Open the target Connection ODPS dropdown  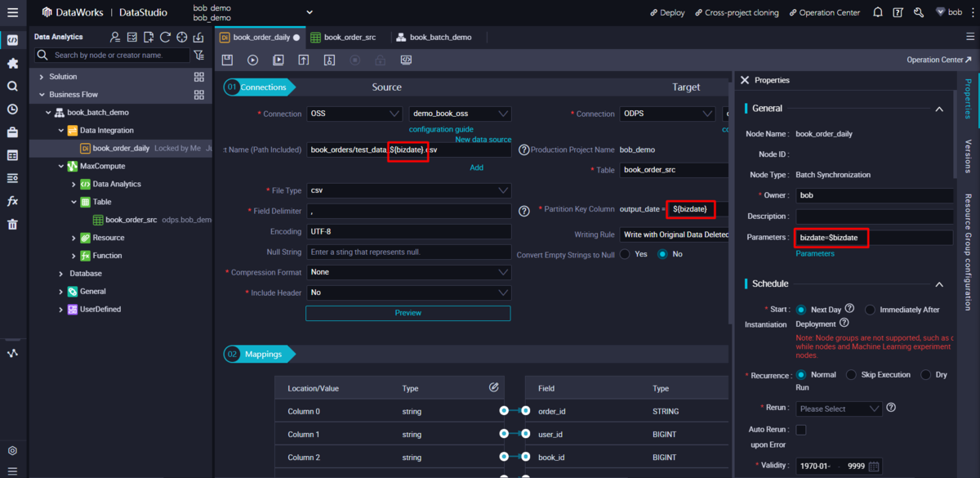(x=667, y=114)
